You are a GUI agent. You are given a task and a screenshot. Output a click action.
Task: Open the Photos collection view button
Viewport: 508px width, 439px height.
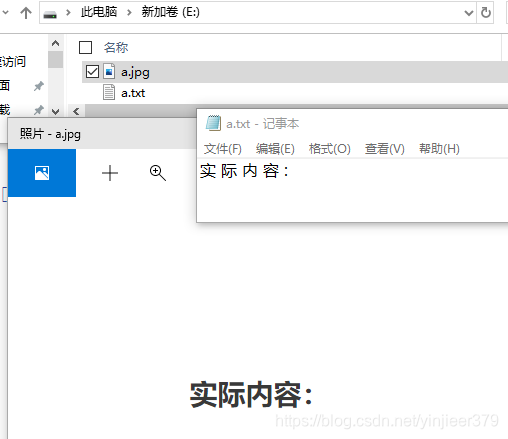(42, 173)
